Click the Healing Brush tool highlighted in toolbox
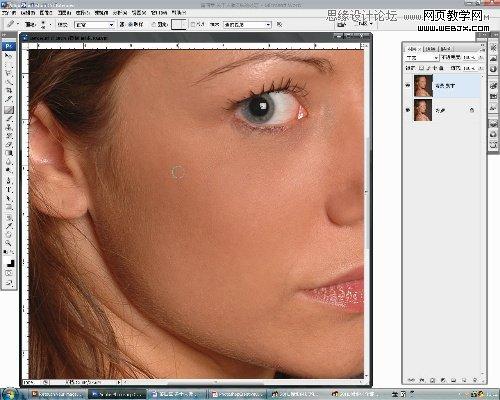Viewport: 500px width, 400px height. 9,109
